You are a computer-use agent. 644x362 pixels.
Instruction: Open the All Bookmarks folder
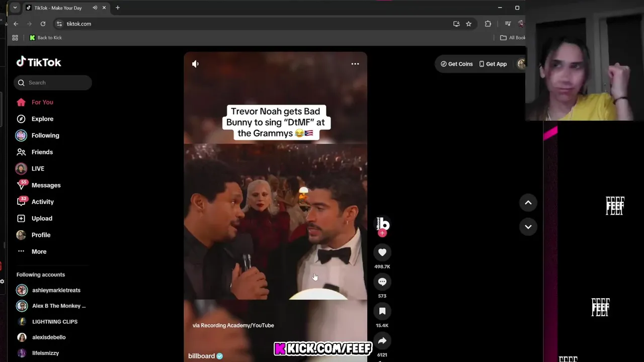(x=512, y=38)
